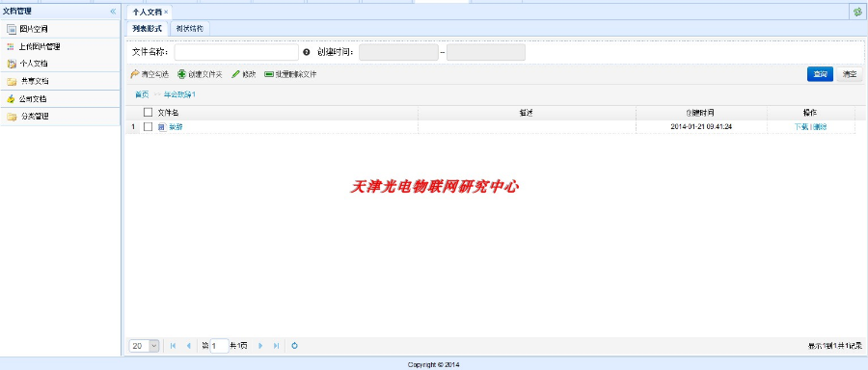Click the page number input

[219, 346]
